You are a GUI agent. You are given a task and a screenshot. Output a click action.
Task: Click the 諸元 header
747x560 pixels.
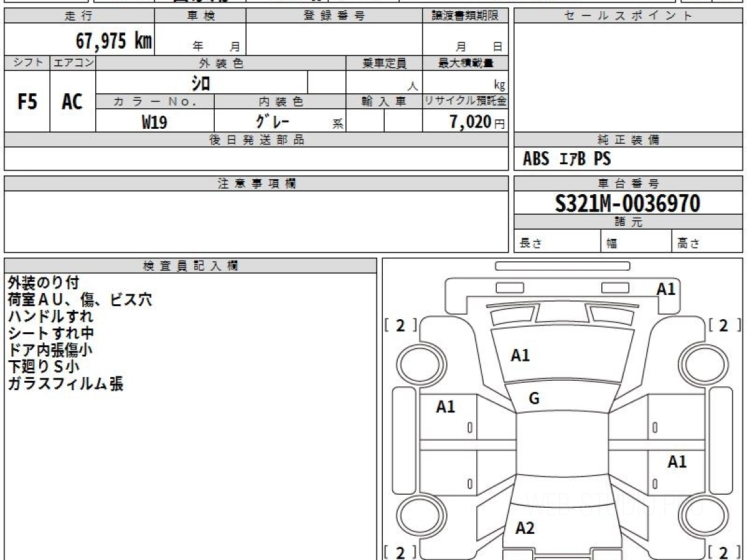(628, 222)
